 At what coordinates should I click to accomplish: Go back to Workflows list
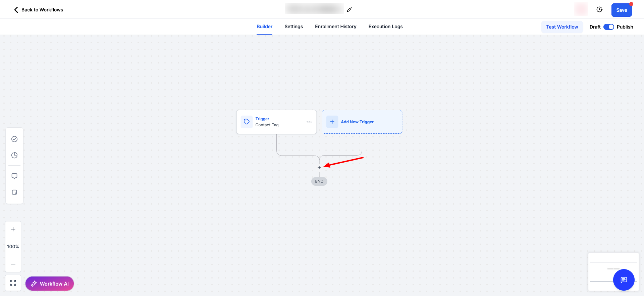[x=39, y=10]
